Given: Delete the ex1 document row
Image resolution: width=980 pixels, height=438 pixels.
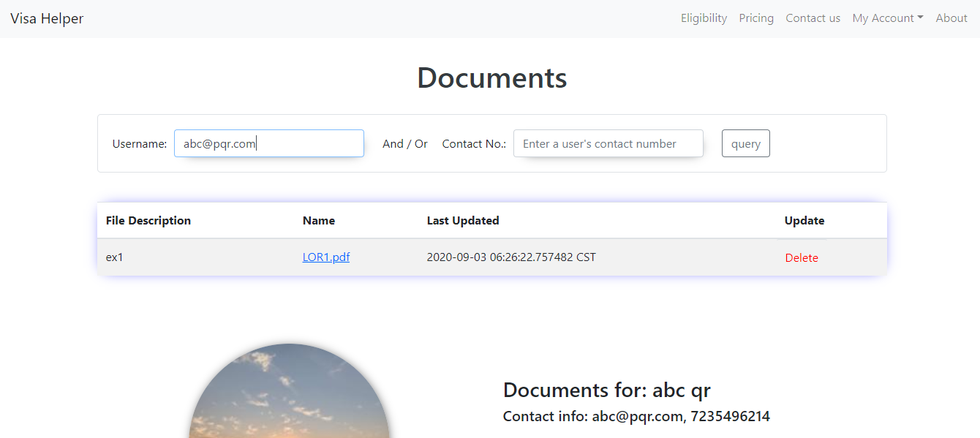Looking at the screenshot, I should click(x=802, y=258).
